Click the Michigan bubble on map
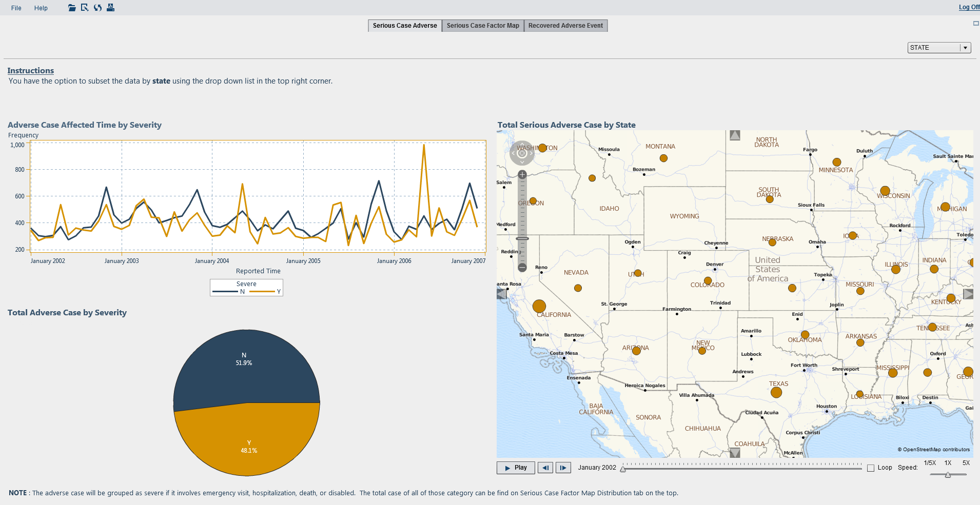Viewport: 980px width, 505px height. tap(946, 207)
